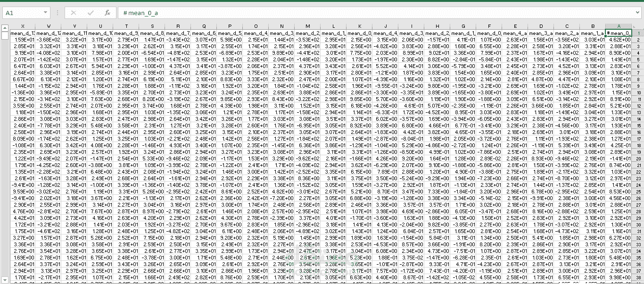Select cell J6 with value 5.52E+00
The image size is (644, 284).
pyautogui.click(x=385, y=66)
